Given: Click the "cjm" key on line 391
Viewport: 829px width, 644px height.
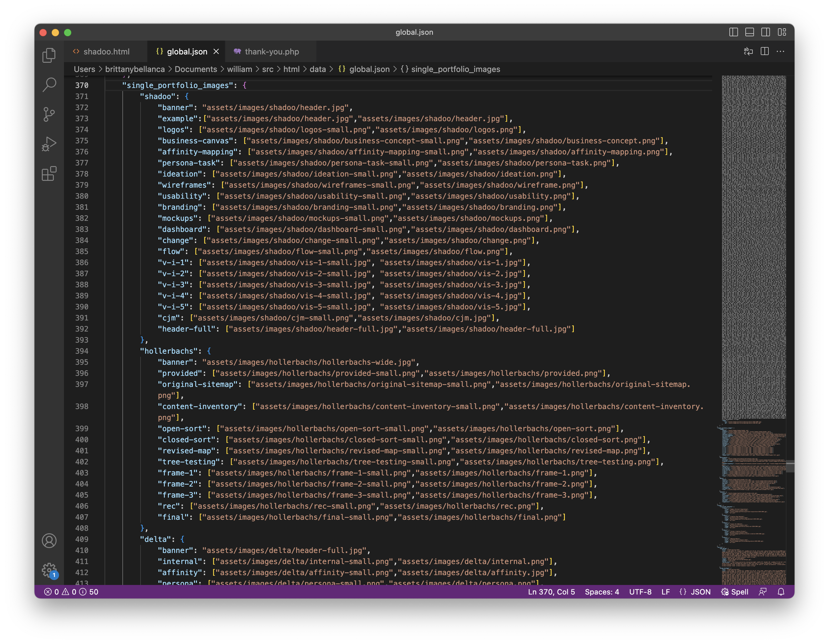Looking at the screenshot, I should click(169, 318).
